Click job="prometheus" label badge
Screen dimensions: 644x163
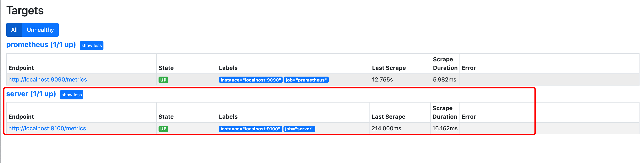(x=306, y=80)
